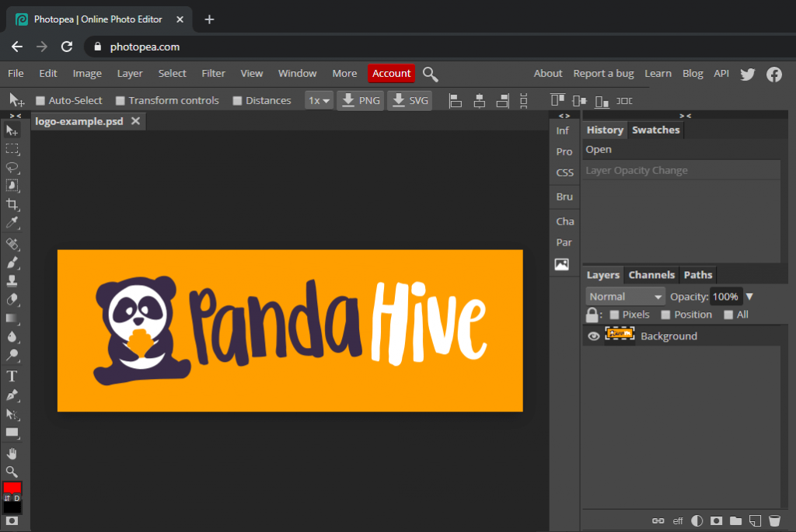Screen dimensions: 796x532
Task: Open the search magnifier in menu bar
Action: click(x=431, y=74)
